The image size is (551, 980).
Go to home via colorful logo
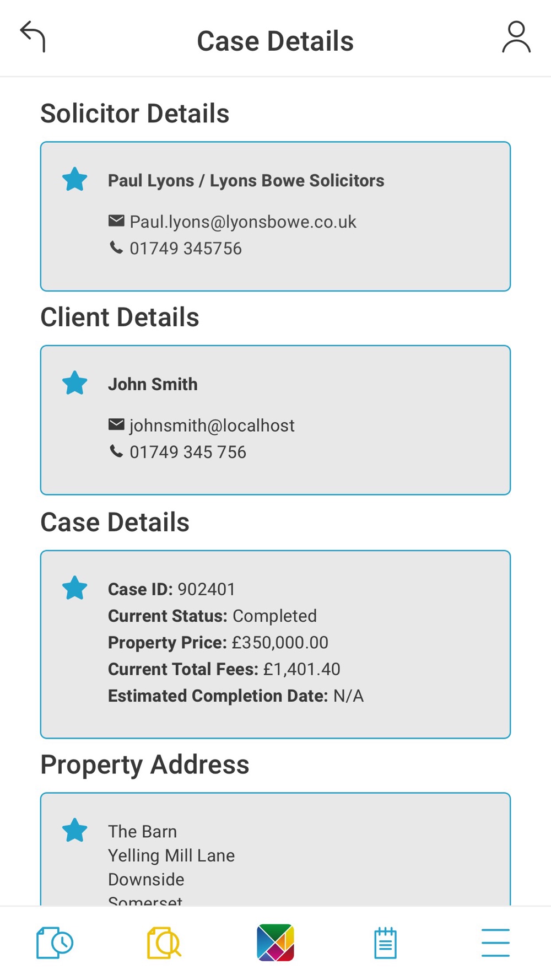pos(275,943)
